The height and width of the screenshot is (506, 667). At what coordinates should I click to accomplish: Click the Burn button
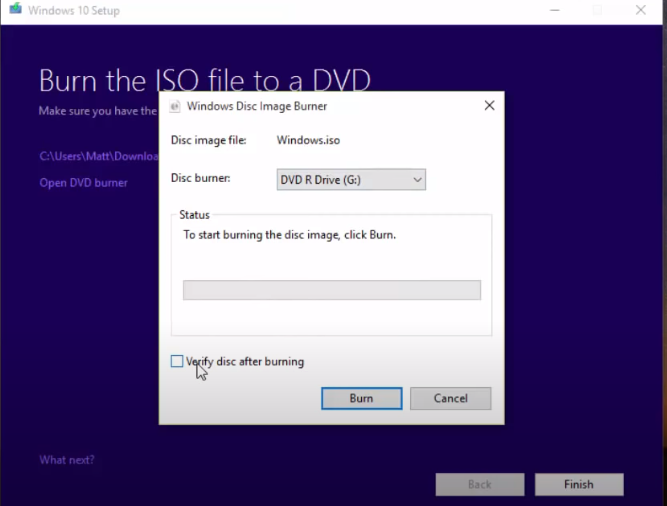pyautogui.click(x=362, y=398)
